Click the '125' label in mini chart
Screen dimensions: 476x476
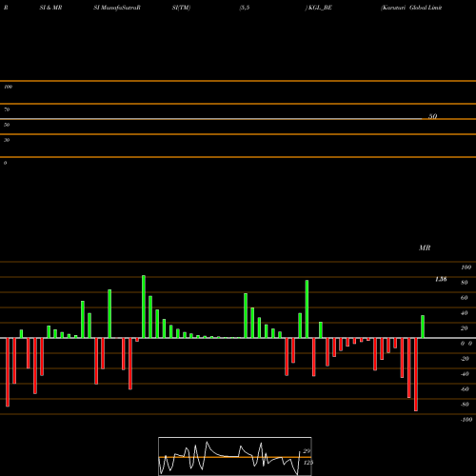(307, 463)
